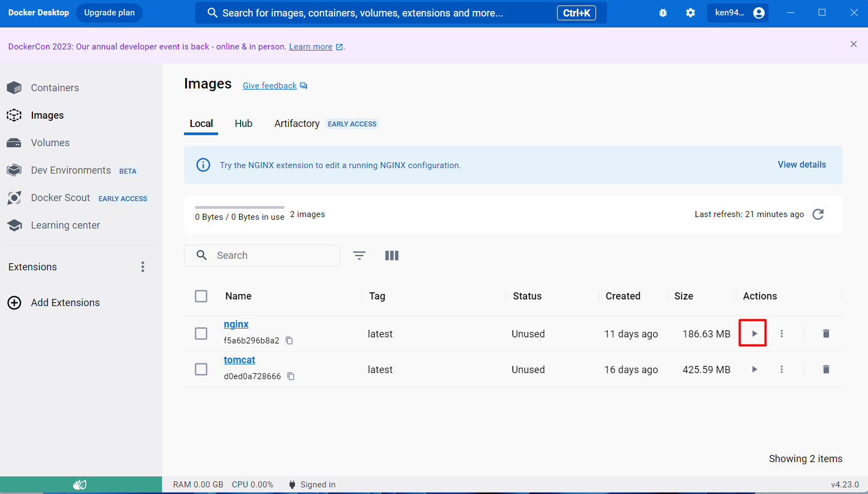Click the search magnifier in top bar
Screen dimensions: 868x494
pyautogui.click(x=213, y=13)
